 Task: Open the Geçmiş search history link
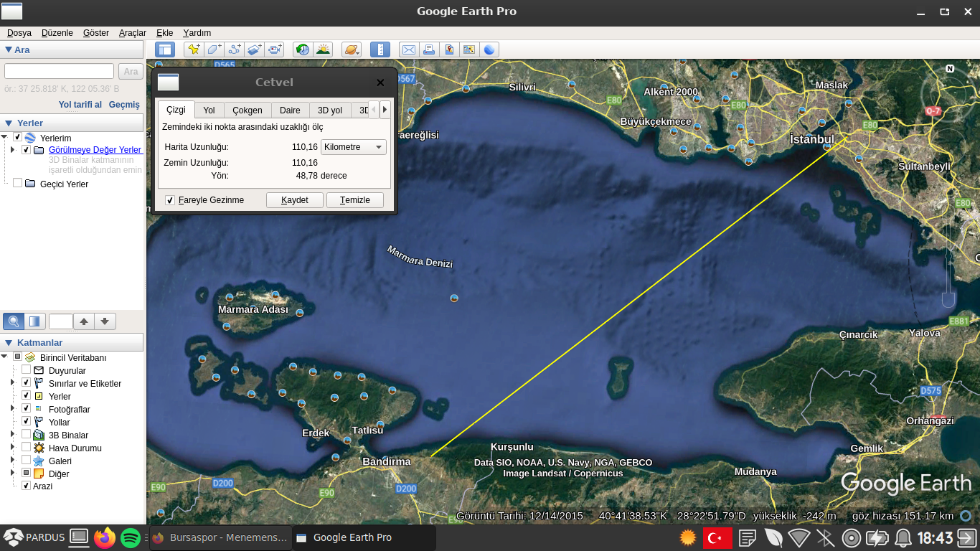[x=124, y=105]
